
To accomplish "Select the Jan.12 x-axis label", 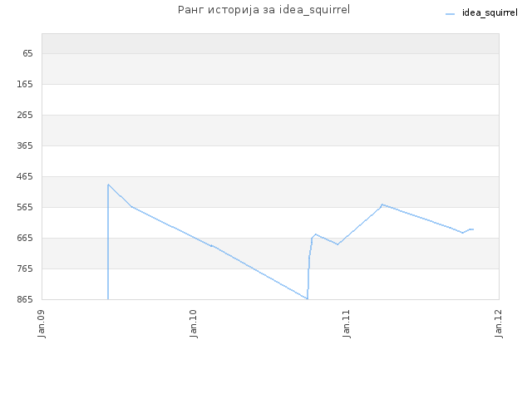I will (x=499, y=323).
